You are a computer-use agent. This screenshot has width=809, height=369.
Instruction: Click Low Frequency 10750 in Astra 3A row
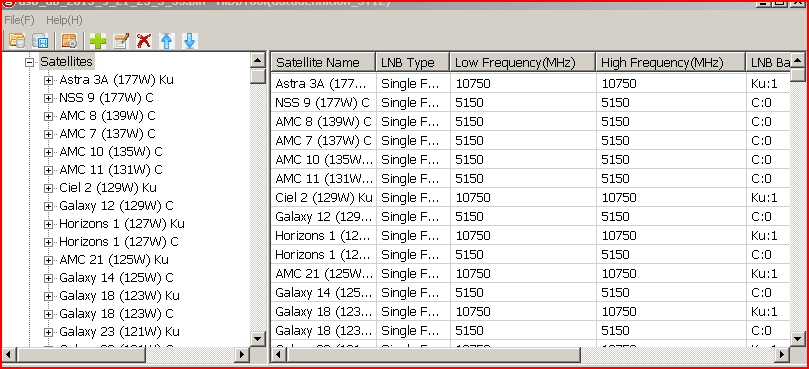point(523,84)
